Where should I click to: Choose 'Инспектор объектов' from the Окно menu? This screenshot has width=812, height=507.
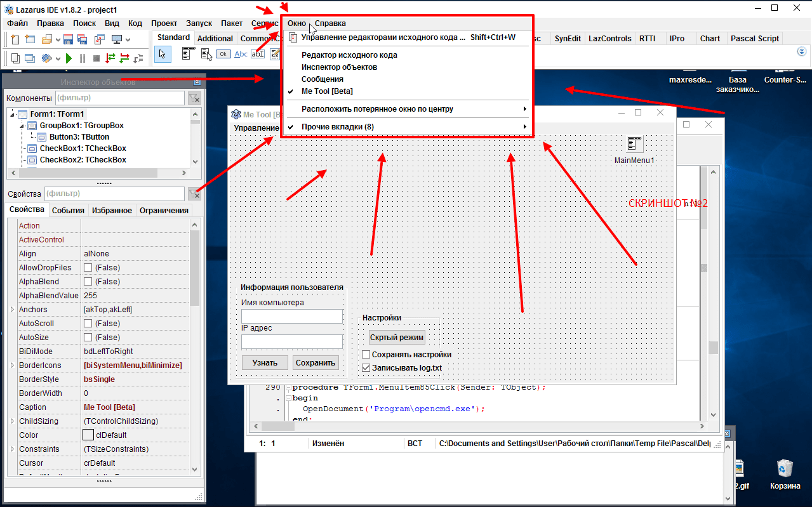point(407,67)
